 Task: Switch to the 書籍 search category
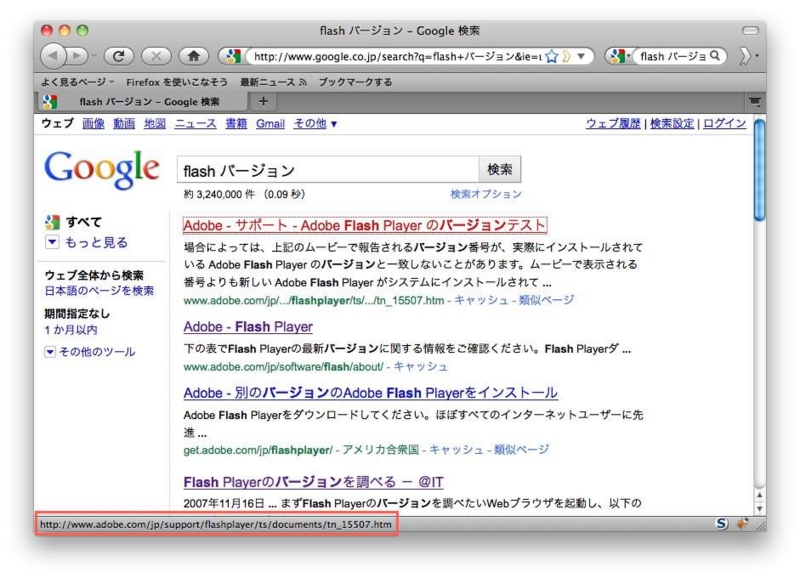(236, 123)
